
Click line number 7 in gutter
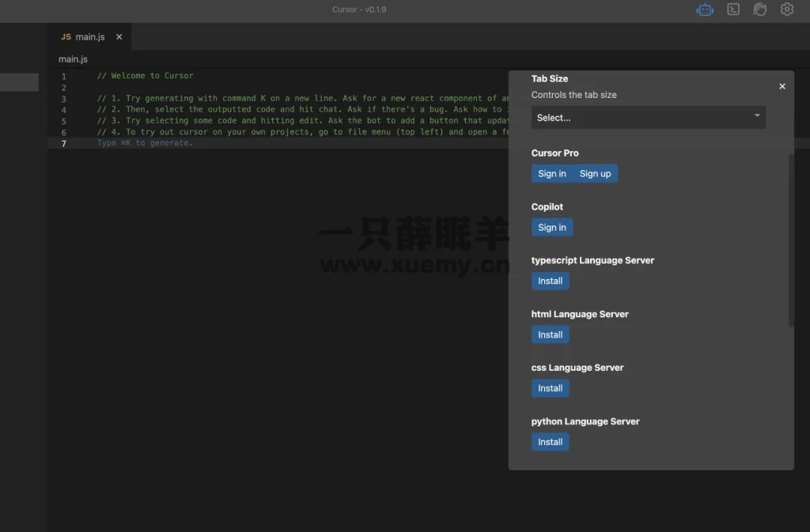click(63, 143)
